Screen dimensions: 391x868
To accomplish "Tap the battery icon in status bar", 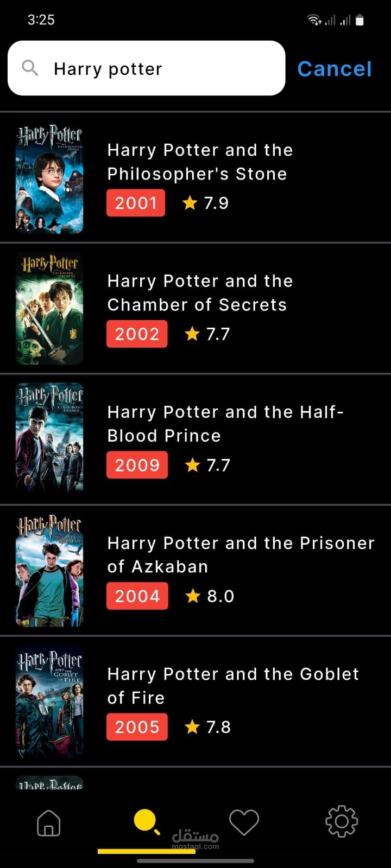I will 360,21.
